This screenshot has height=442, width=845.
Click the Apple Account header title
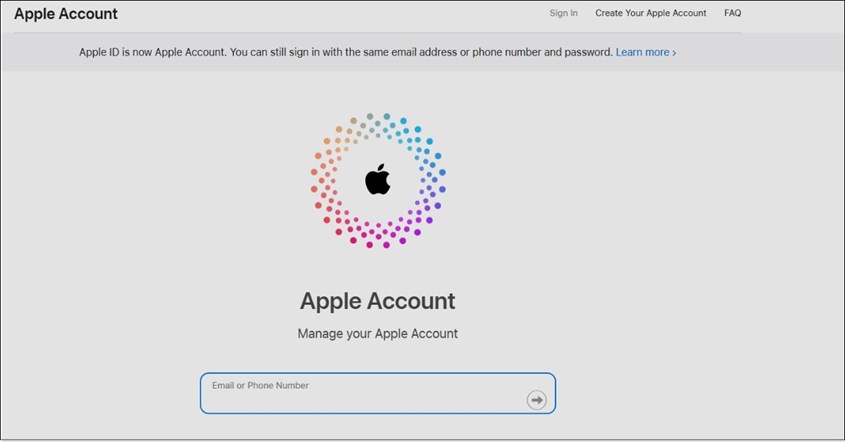66,14
